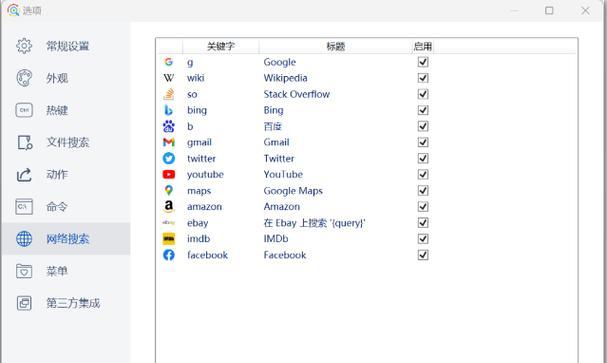Click the 动作 share arrow icon
Image resolution: width=607 pixels, height=363 pixels.
(x=24, y=175)
